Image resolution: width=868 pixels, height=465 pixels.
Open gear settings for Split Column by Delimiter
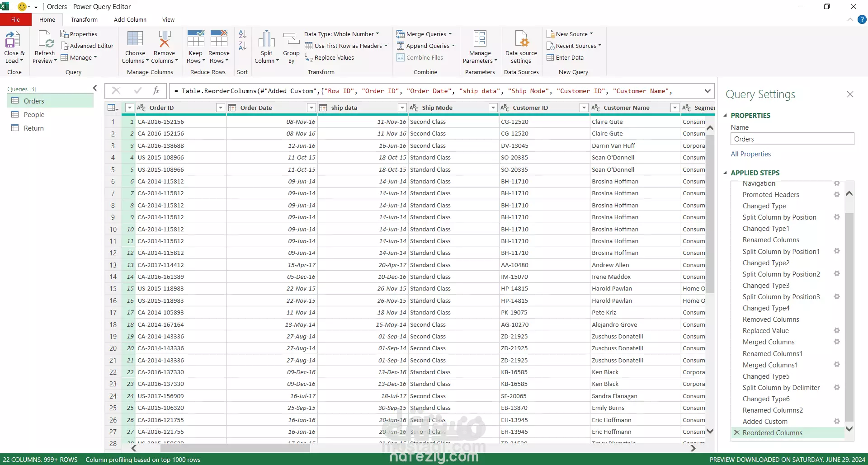[x=836, y=387]
